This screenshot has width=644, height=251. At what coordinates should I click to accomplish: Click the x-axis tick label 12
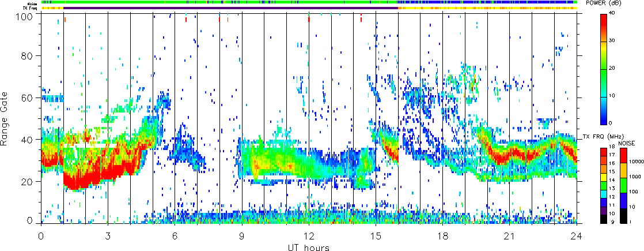(x=309, y=236)
